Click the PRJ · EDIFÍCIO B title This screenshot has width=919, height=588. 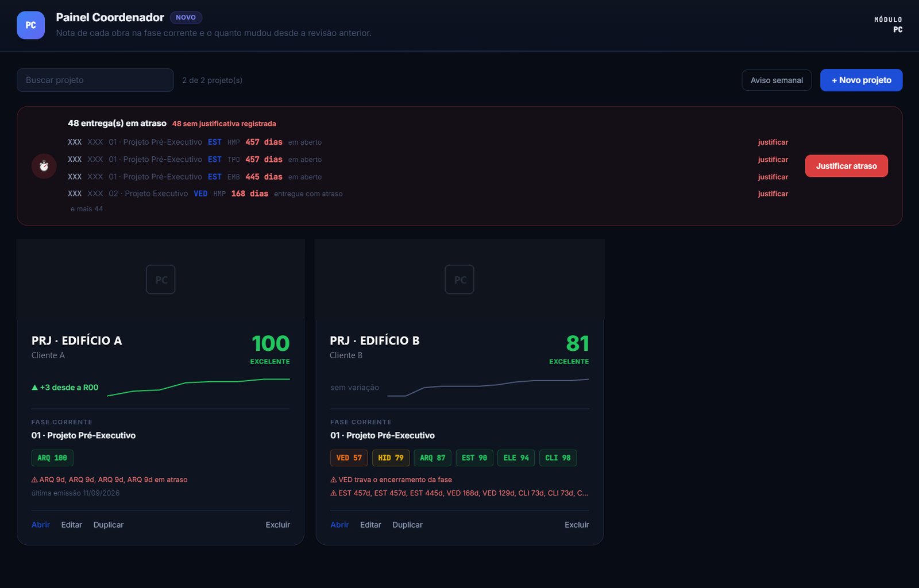point(375,341)
